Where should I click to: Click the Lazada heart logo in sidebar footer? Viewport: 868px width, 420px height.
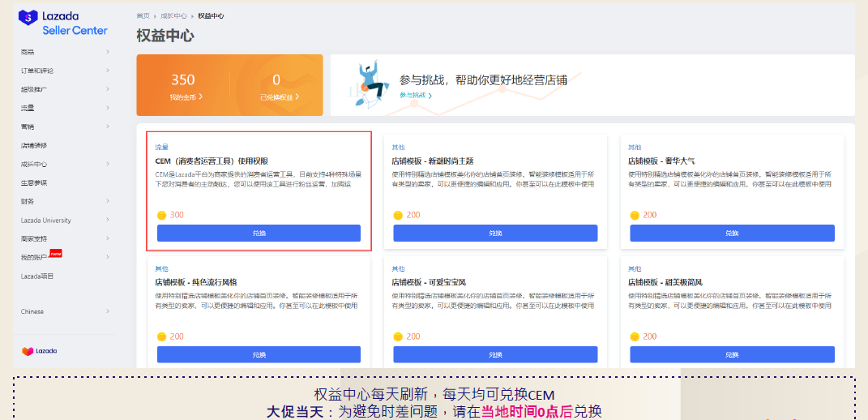pyautogui.click(x=39, y=351)
